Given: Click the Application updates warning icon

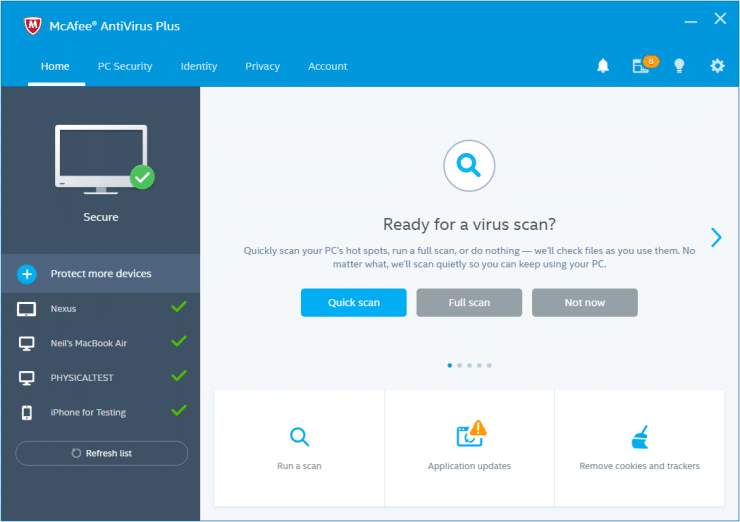Looking at the screenshot, I should click(469, 434).
